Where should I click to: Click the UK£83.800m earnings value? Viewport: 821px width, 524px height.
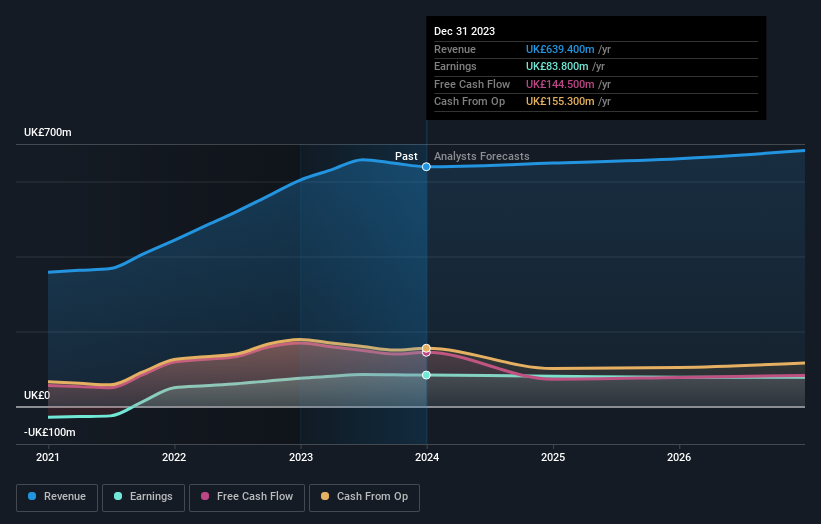(557, 66)
